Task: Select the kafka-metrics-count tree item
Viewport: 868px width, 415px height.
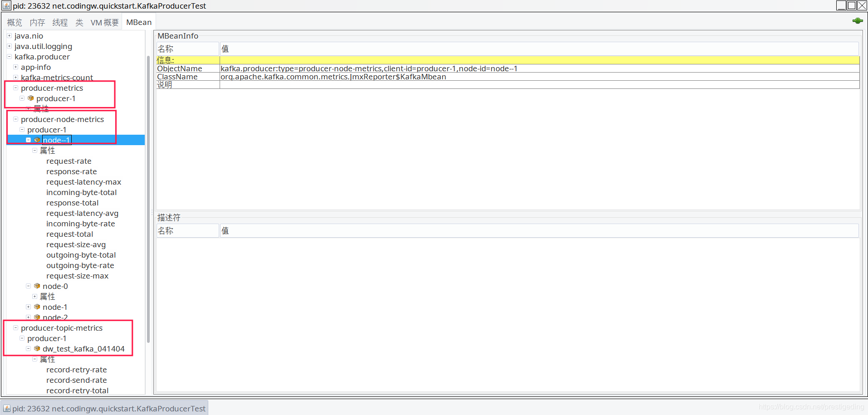Action: pos(57,78)
